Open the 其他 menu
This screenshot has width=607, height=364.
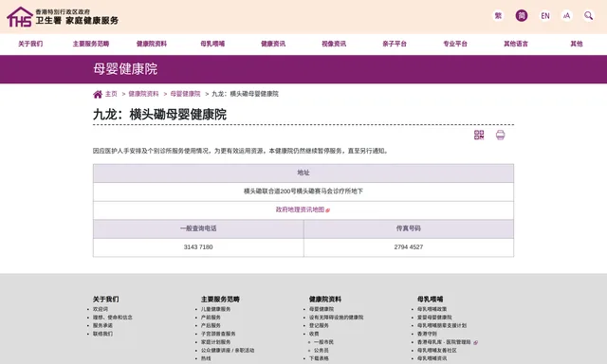point(577,44)
